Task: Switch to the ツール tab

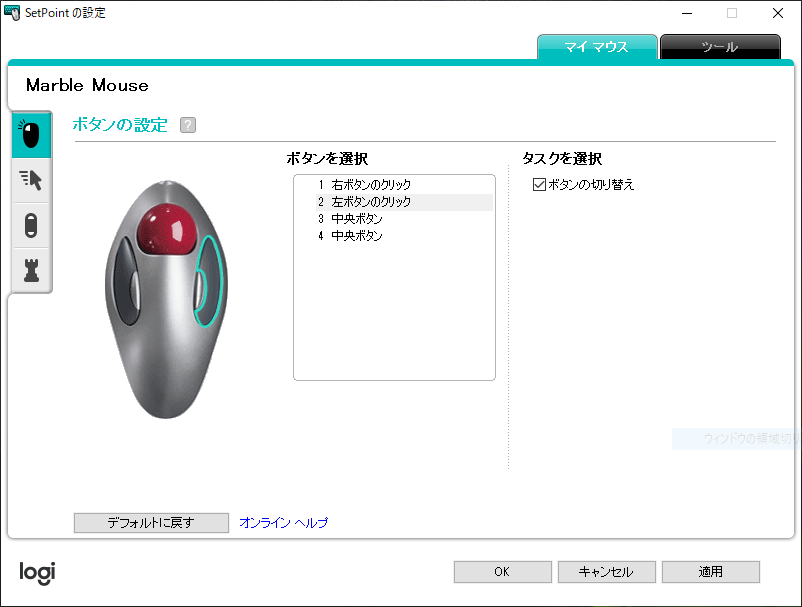Action: 720,47
